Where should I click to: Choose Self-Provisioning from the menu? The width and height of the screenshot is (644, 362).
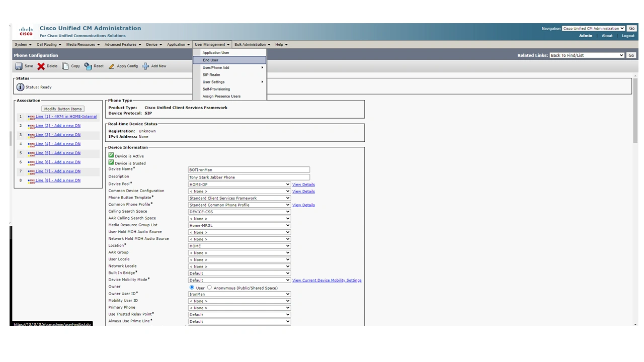[x=229, y=89]
